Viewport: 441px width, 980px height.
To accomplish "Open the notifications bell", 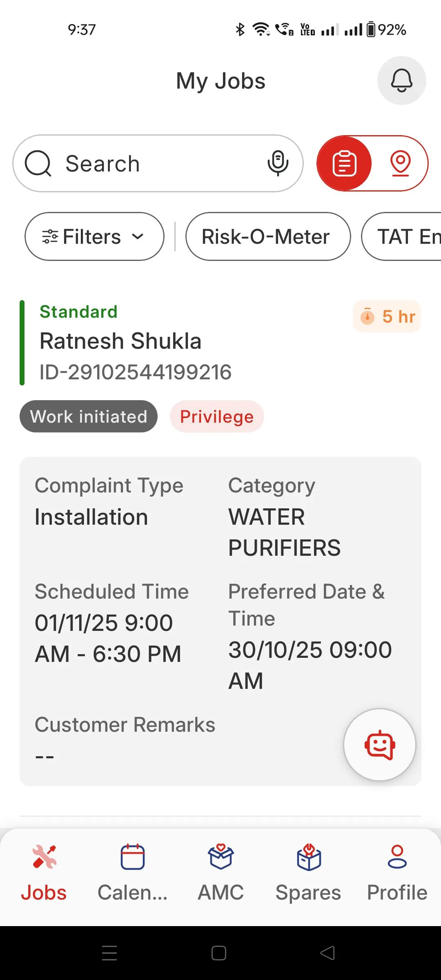I will (401, 80).
